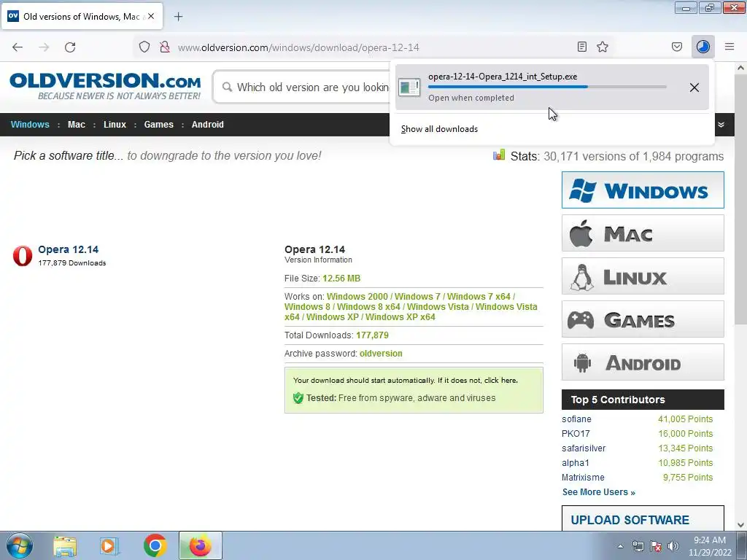Open the Linux nav menu item
747x560 pixels.
(x=115, y=125)
